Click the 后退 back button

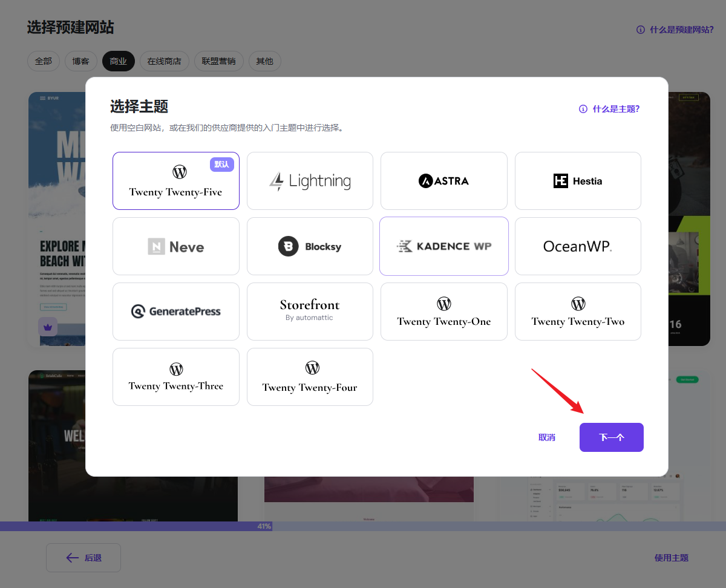[x=83, y=558]
